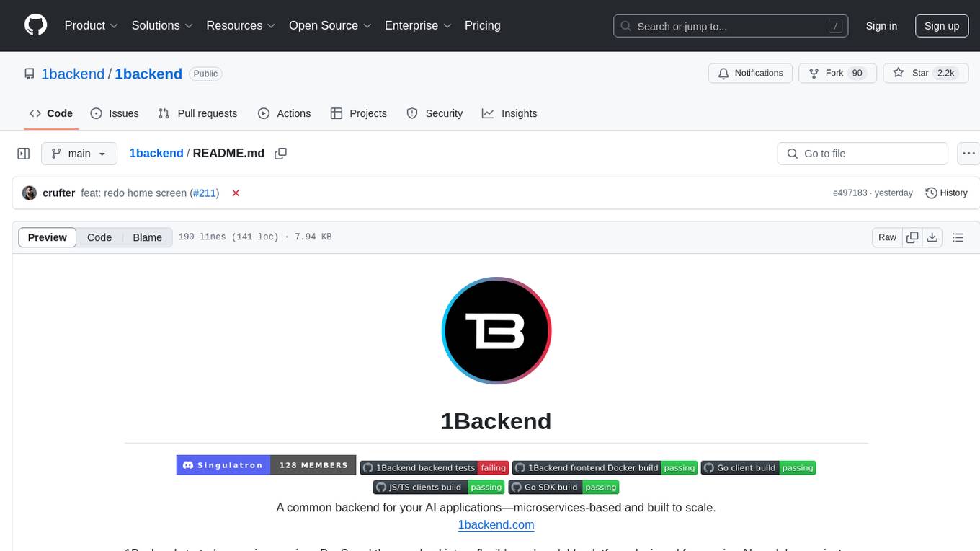The width and height of the screenshot is (980, 551).
Task: Select the Blame view
Action: (x=148, y=237)
